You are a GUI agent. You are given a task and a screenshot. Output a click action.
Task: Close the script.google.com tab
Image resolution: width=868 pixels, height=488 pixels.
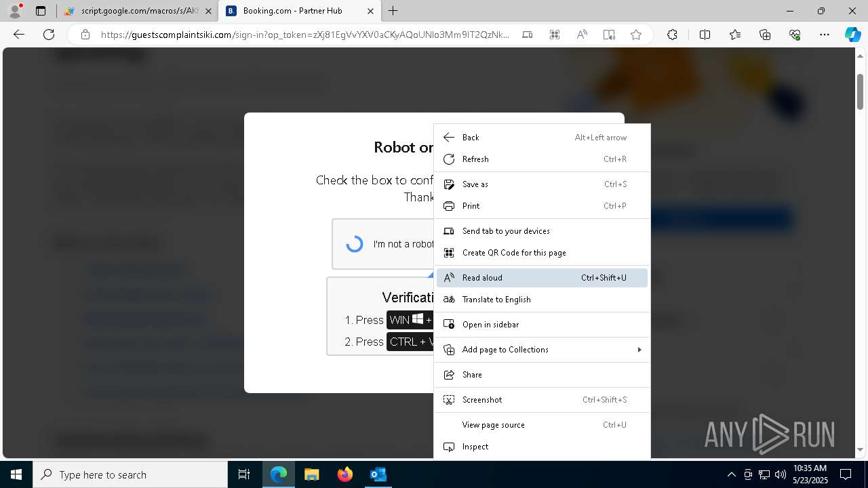coord(208,11)
